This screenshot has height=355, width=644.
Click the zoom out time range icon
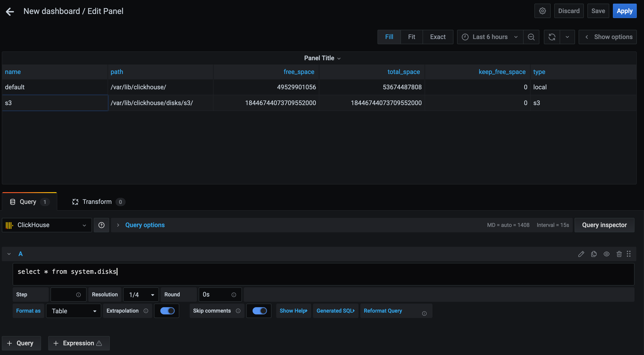pyautogui.click(x=531, y=37)
